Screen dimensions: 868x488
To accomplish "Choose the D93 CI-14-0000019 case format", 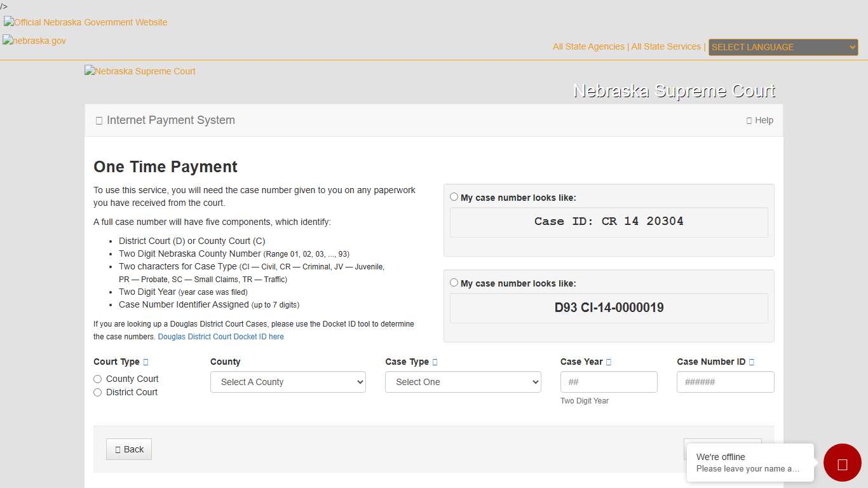I will coord(454,283).
